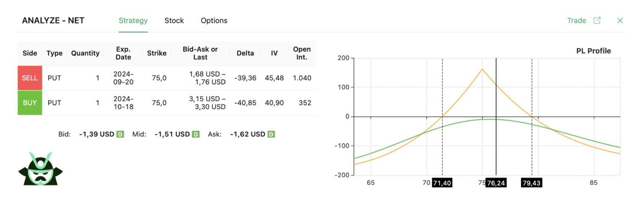
Task: Click the Delta column header
Action: (x=245, y=53)
